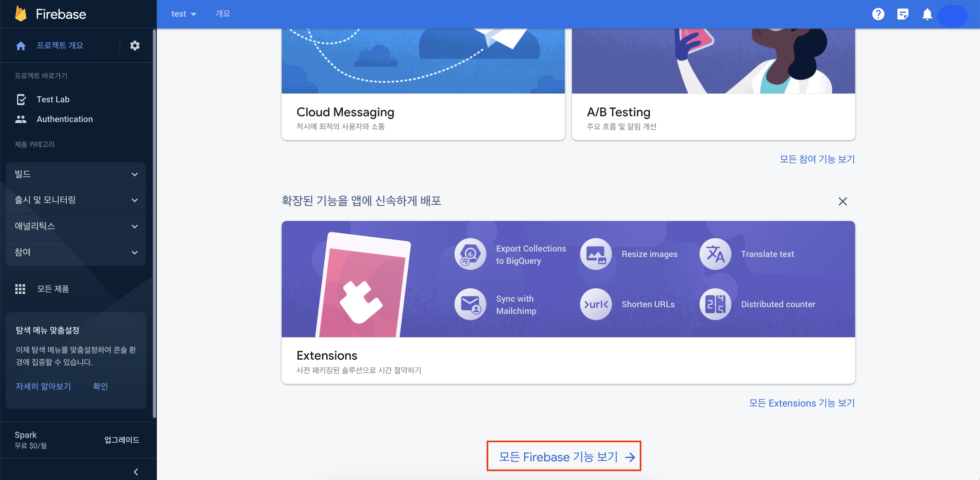Viewport: 980px width, 480px height.
Task: Open the release notes feedback icon
Action: (902, 14)
